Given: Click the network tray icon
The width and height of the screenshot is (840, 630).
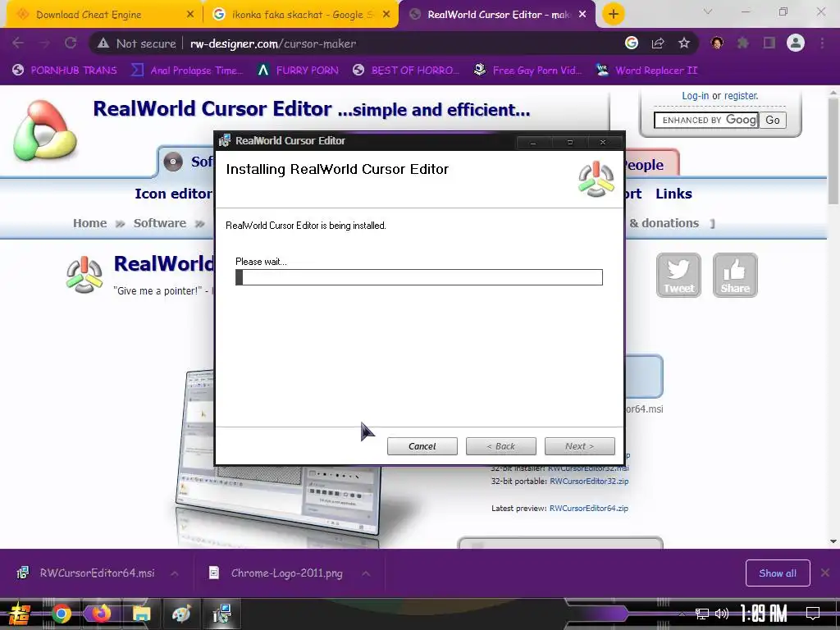Looking at the screenshot, I should tap(702, 614).
